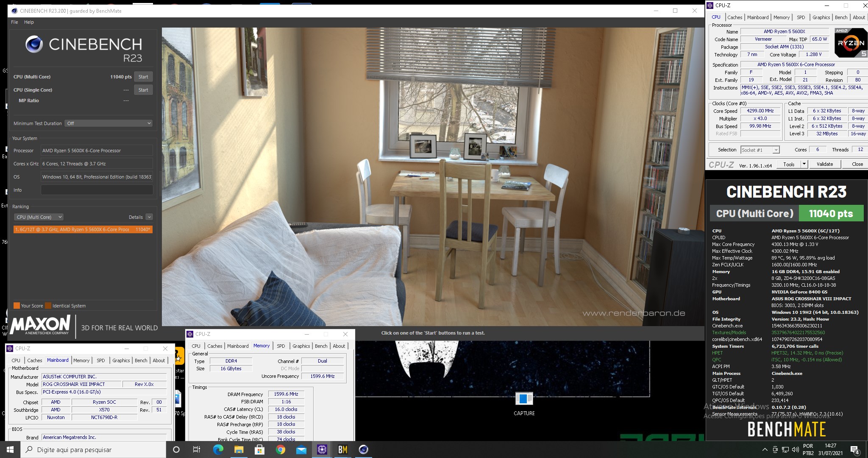Click the AMD Ryzen 5 logo in CPU-Z

point(851,43)
